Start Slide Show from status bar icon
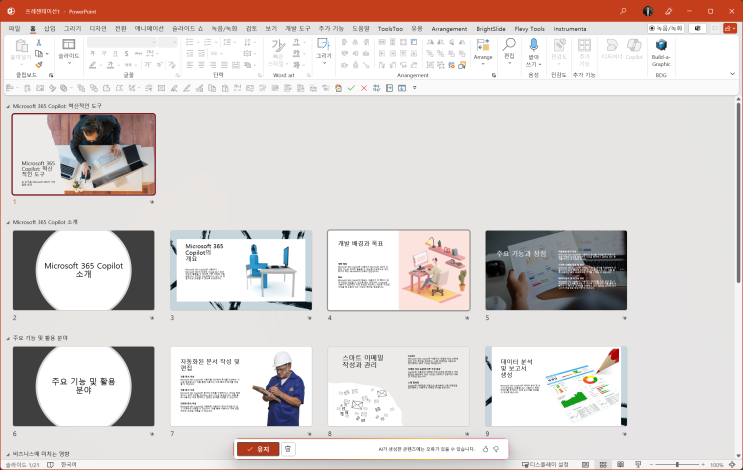Image resolution: width=743 pixels, height=470 pixels. 638,465
